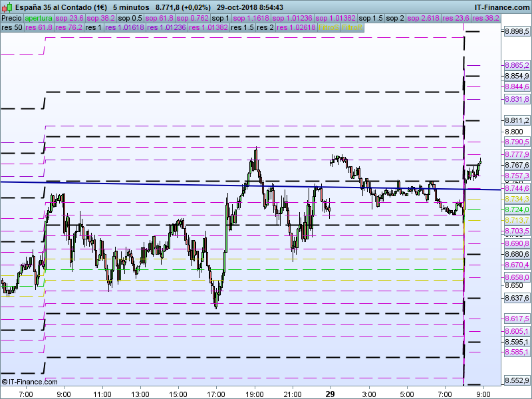Click the res 50 label
This screenshot has width=532, height=399.
pos(12,27)
